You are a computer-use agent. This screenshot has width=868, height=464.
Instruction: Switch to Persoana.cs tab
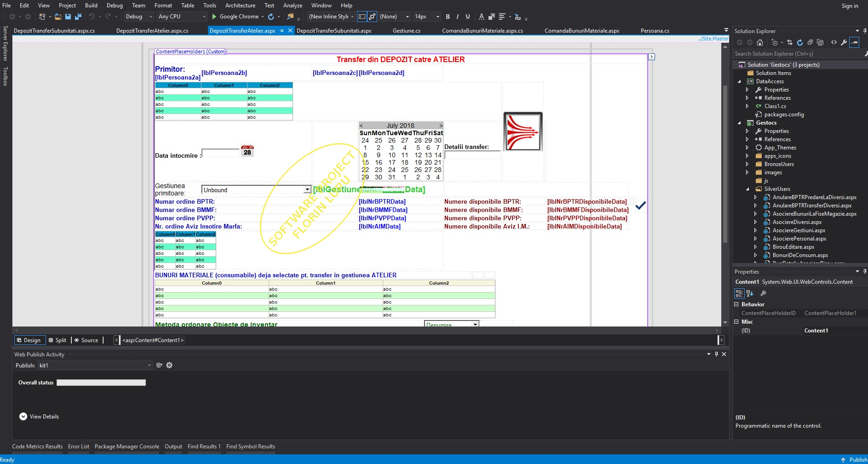click(x=655, y=31)
